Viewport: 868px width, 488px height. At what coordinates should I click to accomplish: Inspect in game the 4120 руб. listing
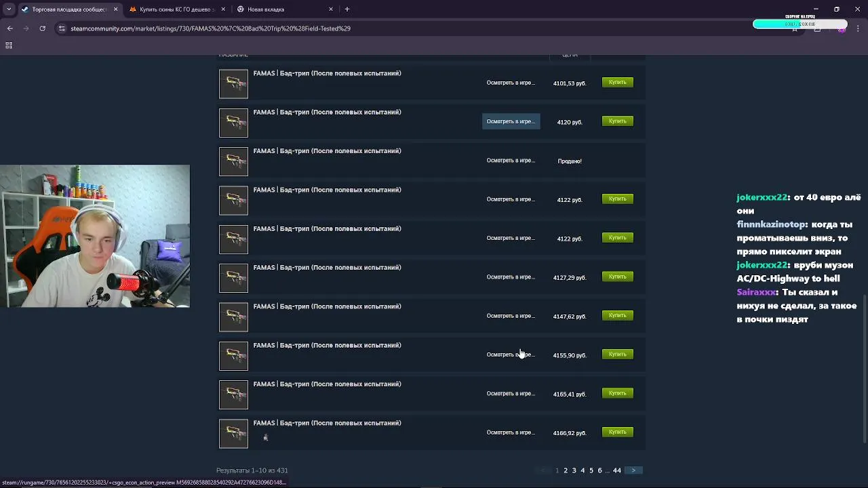[511, 121]
